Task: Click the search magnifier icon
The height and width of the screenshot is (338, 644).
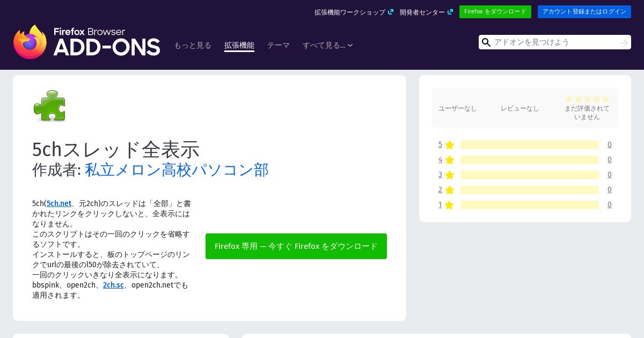Action: point(486,42)
